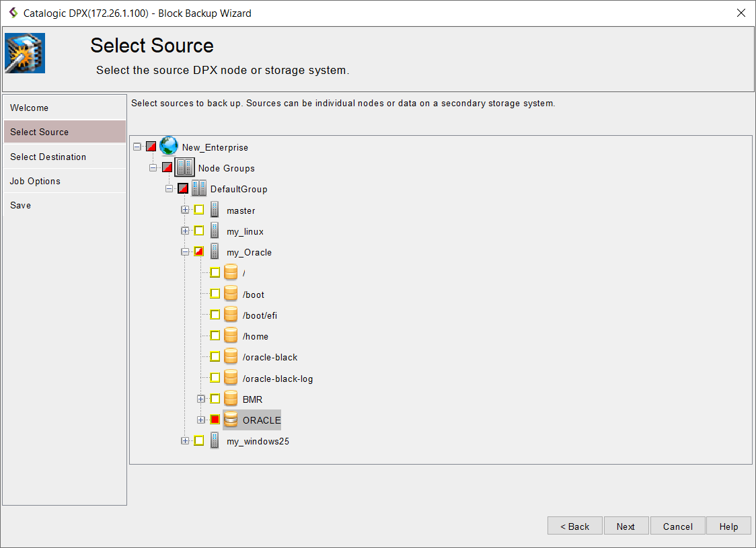Click the Node Groups server icon
The image size is (756, 548).
(184, 167)
